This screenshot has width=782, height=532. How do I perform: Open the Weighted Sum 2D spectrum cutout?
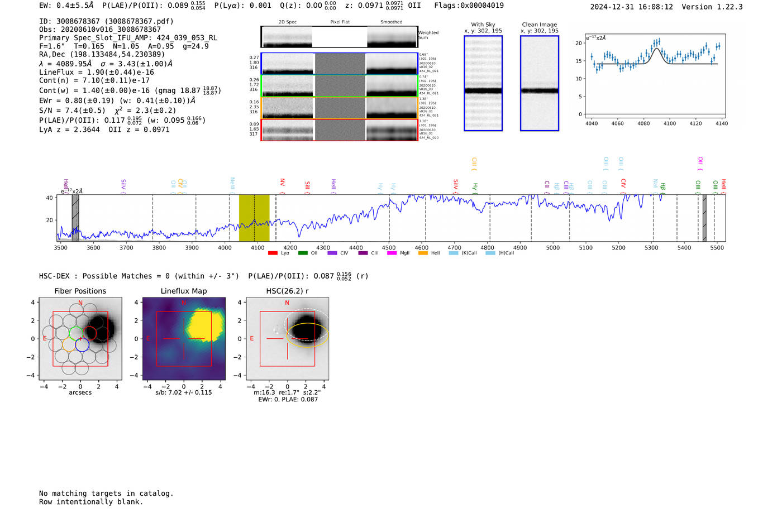tap(339, 37)
